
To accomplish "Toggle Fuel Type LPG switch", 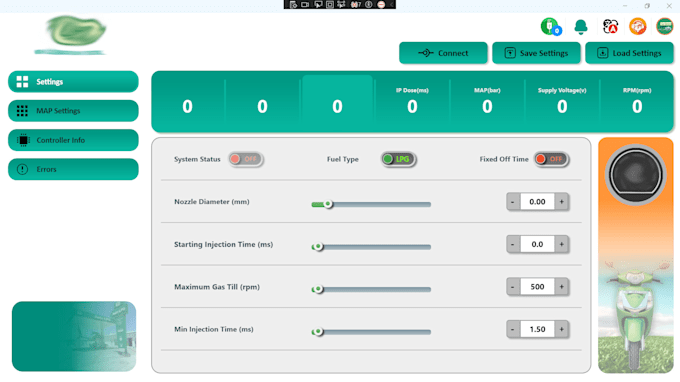I will click(398, 159).
